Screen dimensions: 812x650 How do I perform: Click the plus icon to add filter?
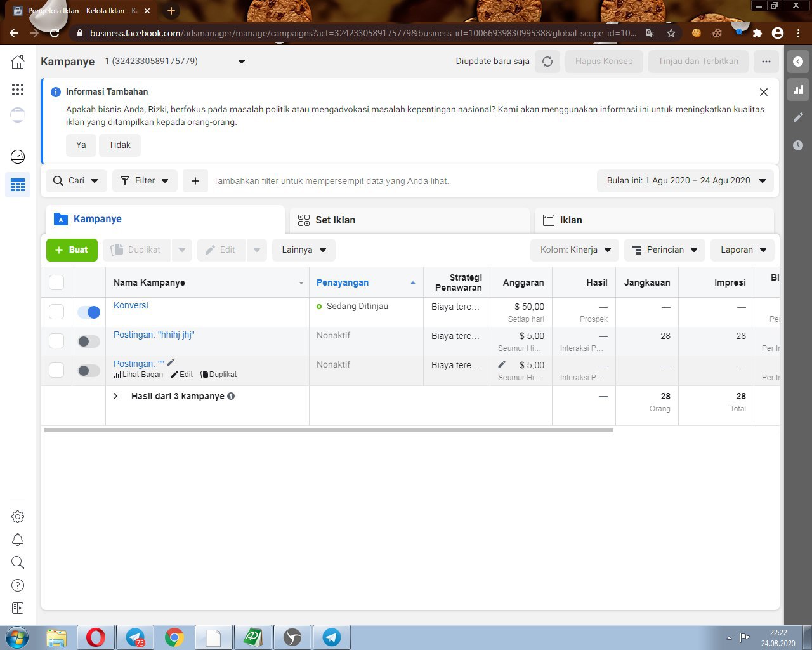click(x=195, y=181)
